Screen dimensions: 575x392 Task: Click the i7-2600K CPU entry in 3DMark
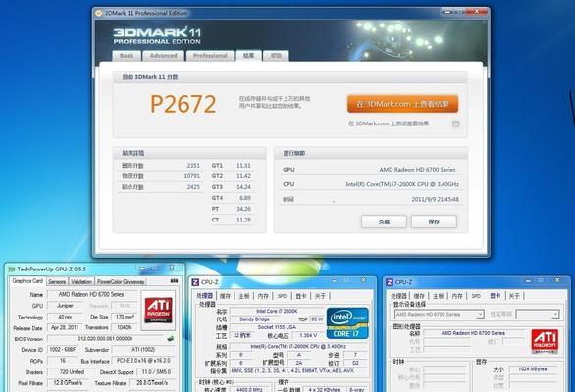point(402,184)
